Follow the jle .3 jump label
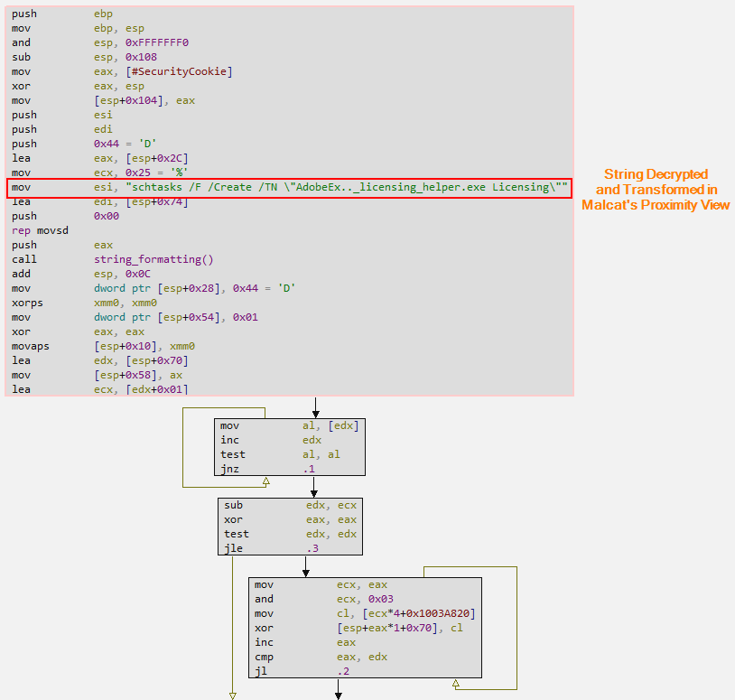Viewport: 735px width, 700px height. click(x=312, y=548)
